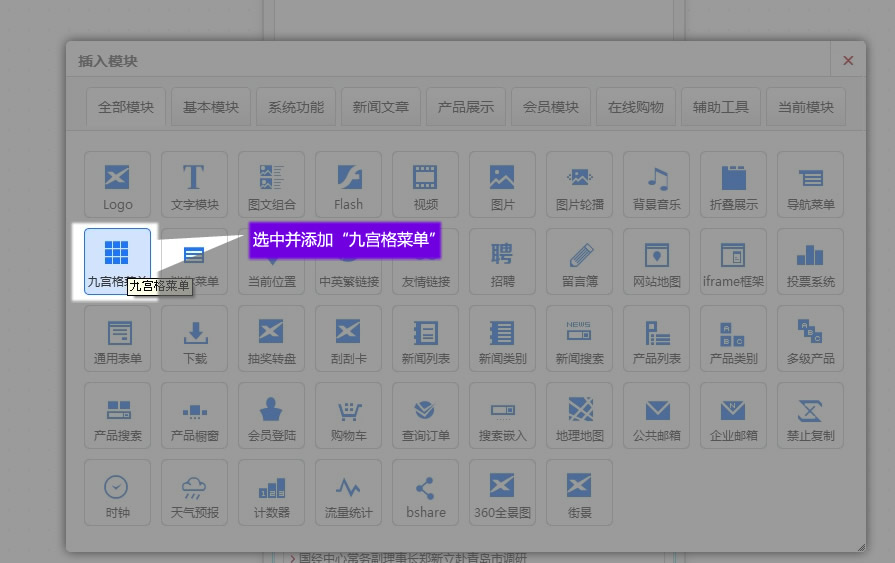This screenshot has width=895, height=563.
Task: Select the 地理地图 map module
Action: click(x=579, y=415)
